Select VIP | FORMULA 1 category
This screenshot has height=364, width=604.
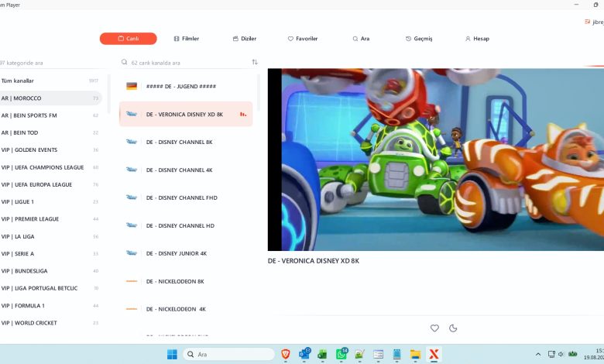(x=50, y=305)
